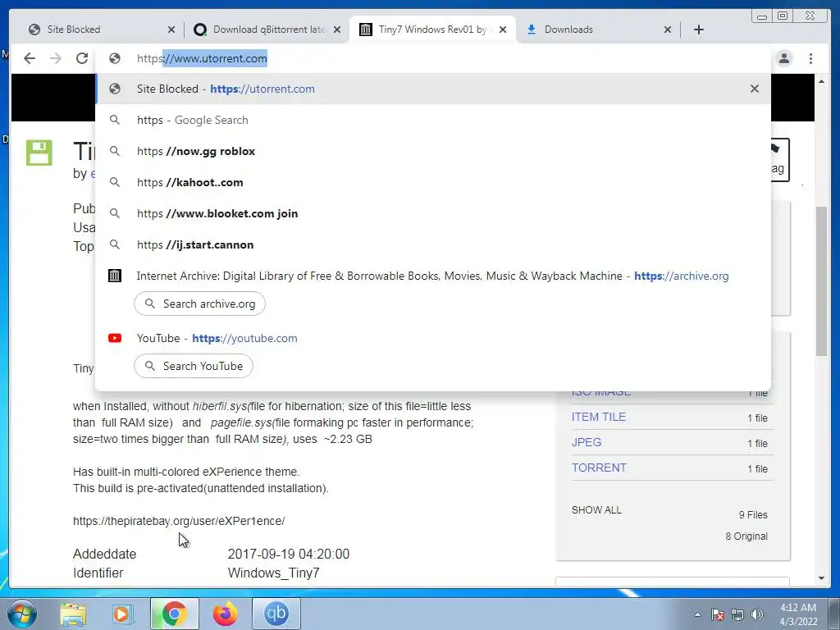Show hidden tray icons arrow

pos(697,614)
